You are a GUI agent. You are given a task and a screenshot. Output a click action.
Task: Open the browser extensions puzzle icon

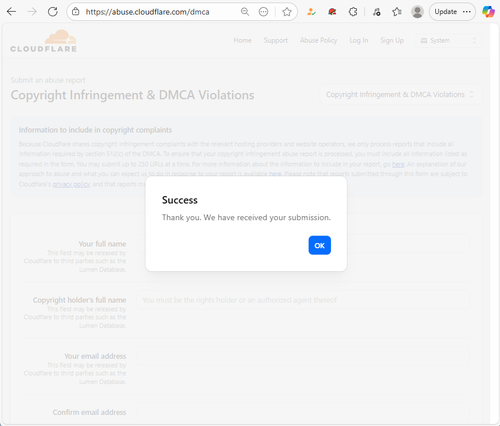coord(353,12)
